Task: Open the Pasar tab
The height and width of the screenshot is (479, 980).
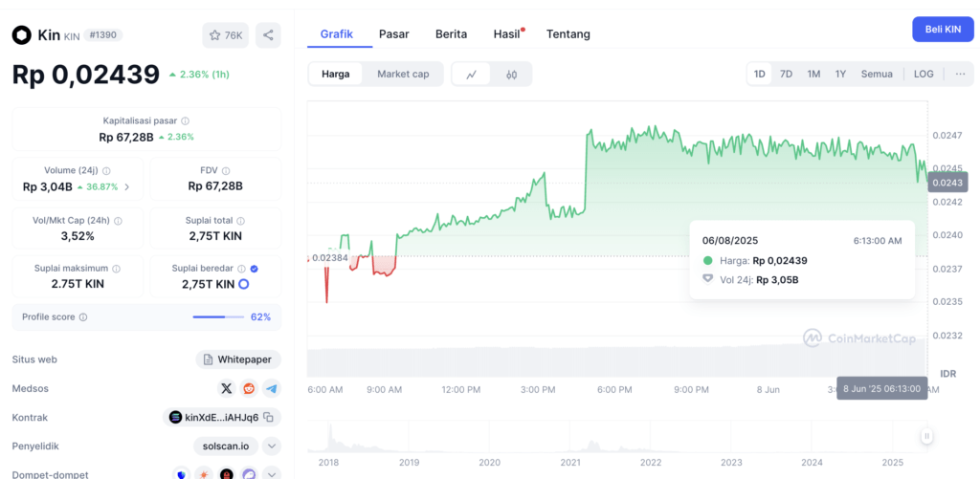Action: 393,33
